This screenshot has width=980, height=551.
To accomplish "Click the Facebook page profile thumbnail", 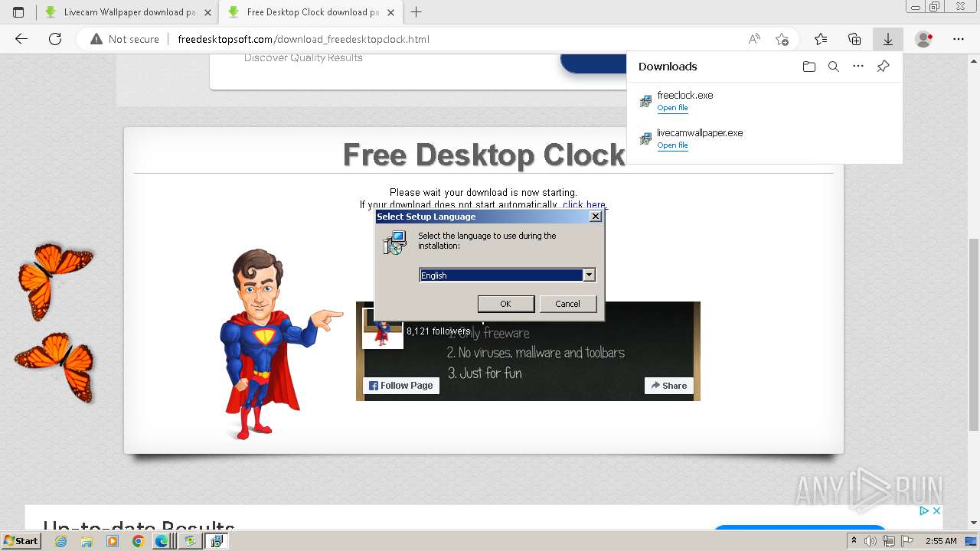I will [x=382, y=328].
